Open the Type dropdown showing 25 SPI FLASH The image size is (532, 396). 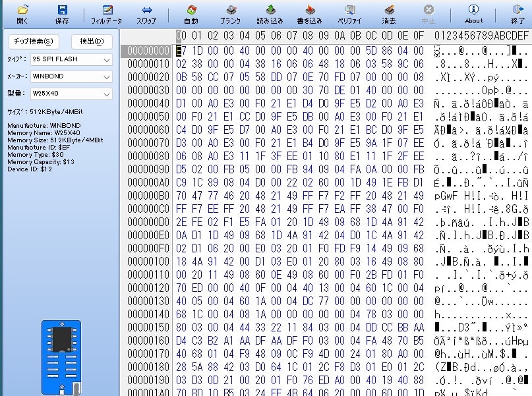tap(71, 59)
